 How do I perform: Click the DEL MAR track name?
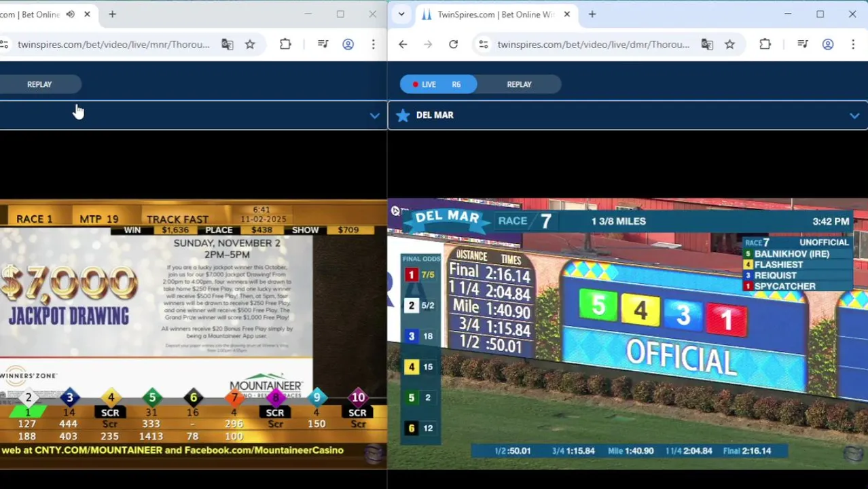point(435,115)
